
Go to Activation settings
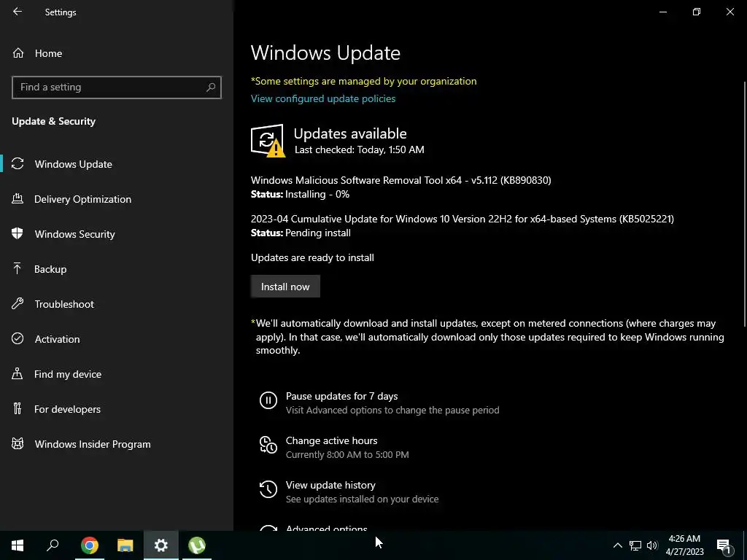[117, 339]
